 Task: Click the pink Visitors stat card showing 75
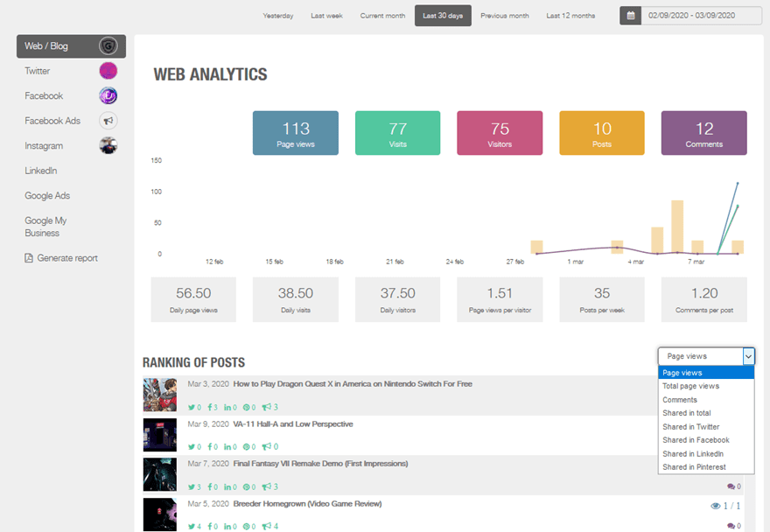(500, 132)
